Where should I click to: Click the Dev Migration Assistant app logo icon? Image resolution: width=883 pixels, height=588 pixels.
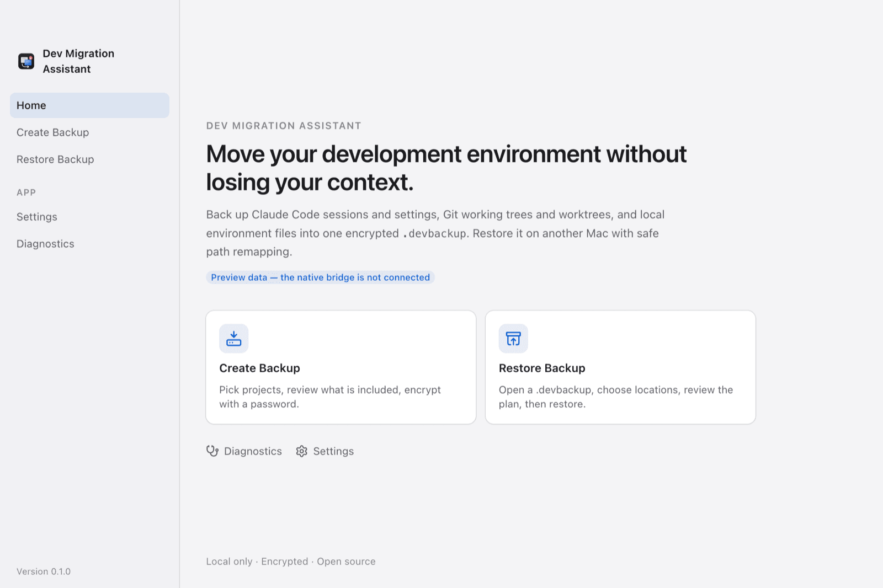click(x=26, y=61)
